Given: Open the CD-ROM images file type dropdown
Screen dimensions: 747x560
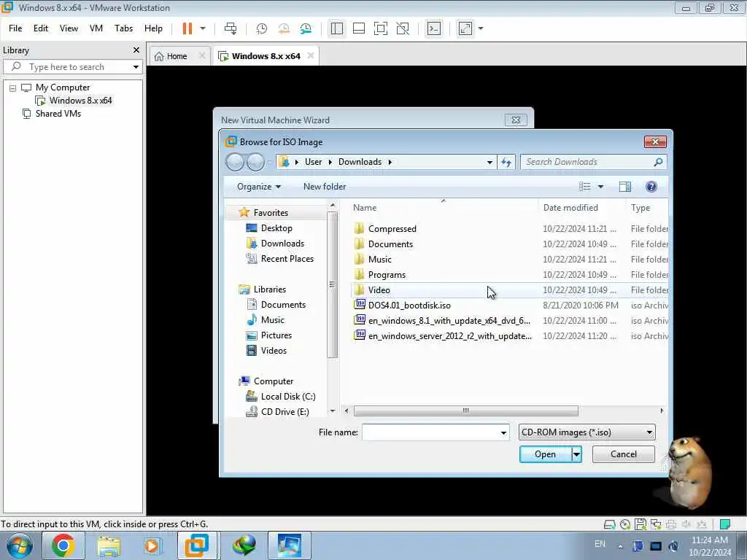Looking at the screenshot, I should 587,432.
